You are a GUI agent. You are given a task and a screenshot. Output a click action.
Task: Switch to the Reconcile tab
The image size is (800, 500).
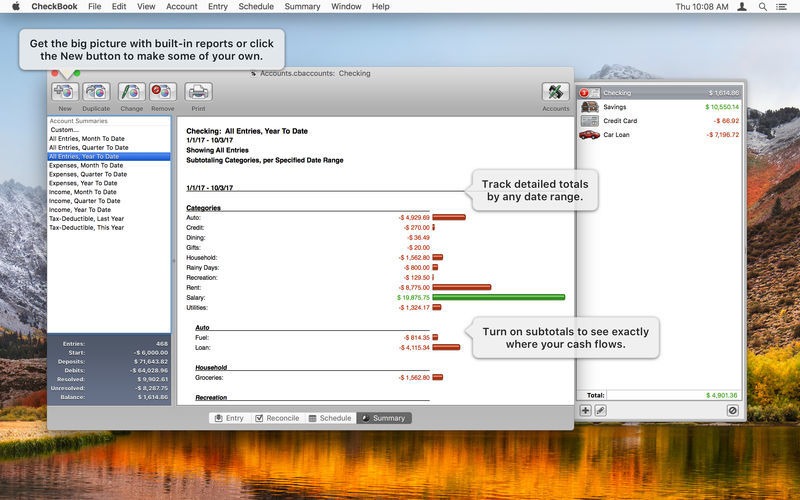click(276, 418)
